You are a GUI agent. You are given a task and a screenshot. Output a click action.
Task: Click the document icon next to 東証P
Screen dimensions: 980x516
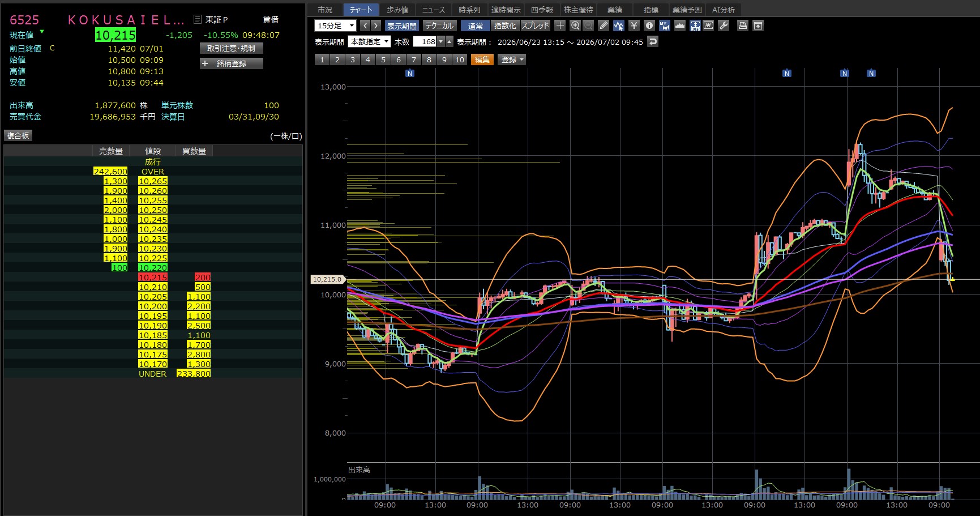(x=198, y=19)
